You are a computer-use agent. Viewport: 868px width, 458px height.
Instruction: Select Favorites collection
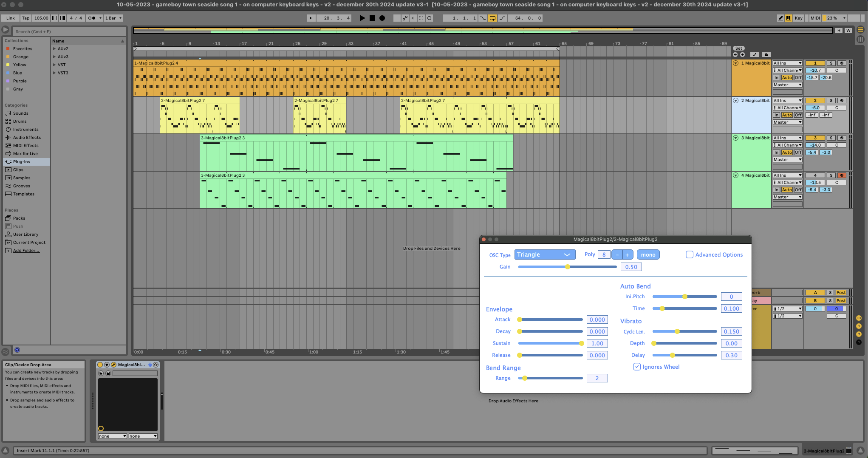coord(23,49)
